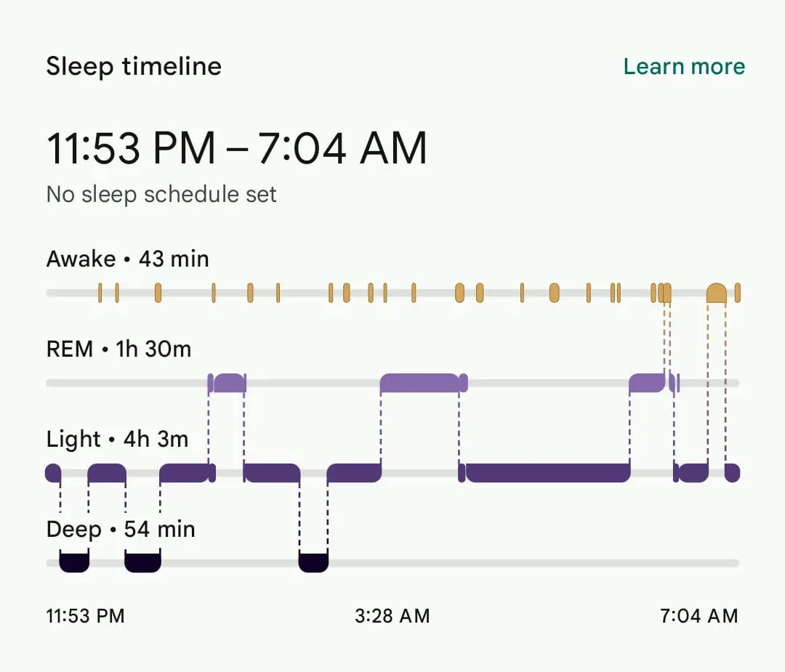The image size is (785, 672).
Task: Open the Learn more link
Action: click(683, 66)
